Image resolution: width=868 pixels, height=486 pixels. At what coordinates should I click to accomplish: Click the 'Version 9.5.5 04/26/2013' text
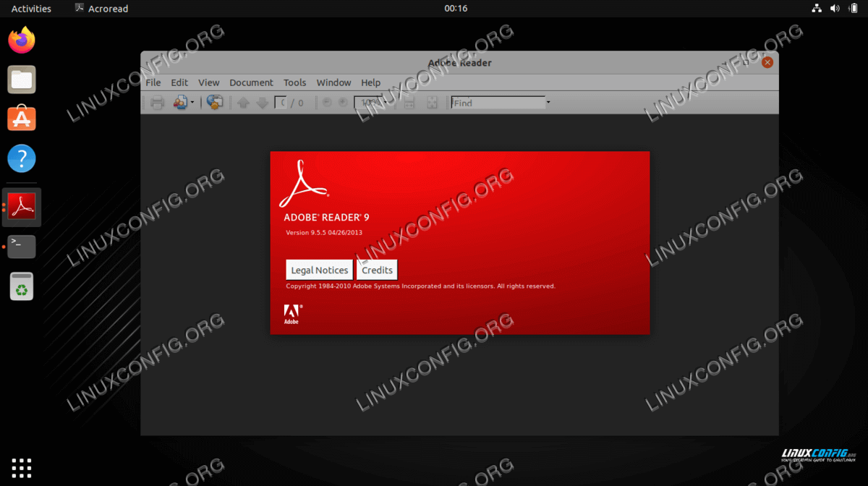[324, 232]
